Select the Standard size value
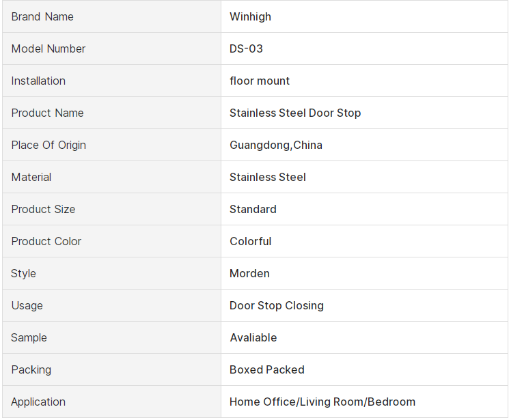Screen dimensions: 509x420 (x=253, y=209)
